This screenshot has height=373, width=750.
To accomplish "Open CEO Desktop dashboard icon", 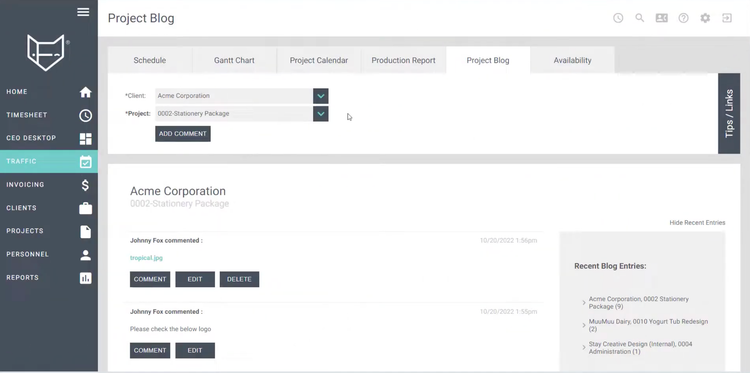I will [86, 139].
